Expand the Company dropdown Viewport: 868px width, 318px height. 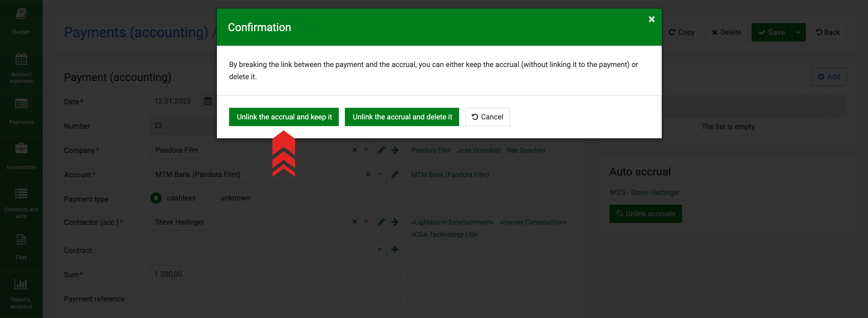coord(366,150)
